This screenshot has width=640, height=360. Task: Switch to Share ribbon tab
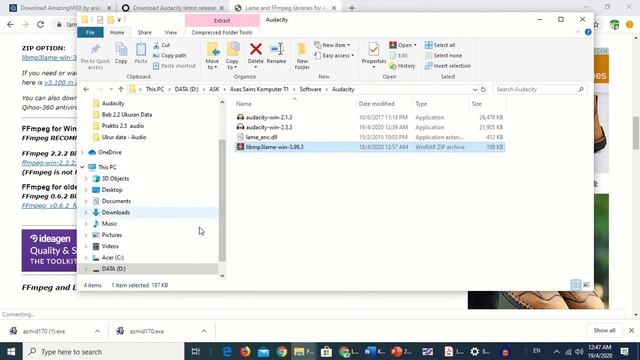coord(144,32)
